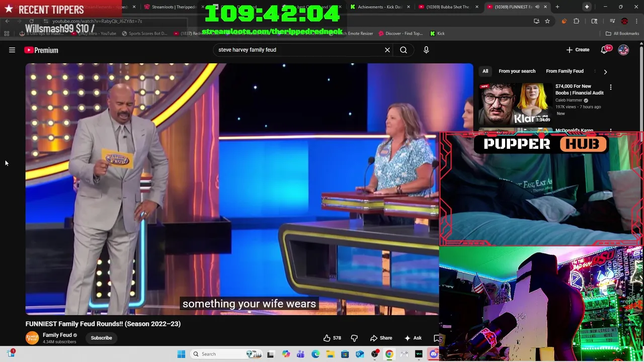Like the video with thumbs up
Image resolution: width=644 pixels, height=362 pixels.
[332, 338]
